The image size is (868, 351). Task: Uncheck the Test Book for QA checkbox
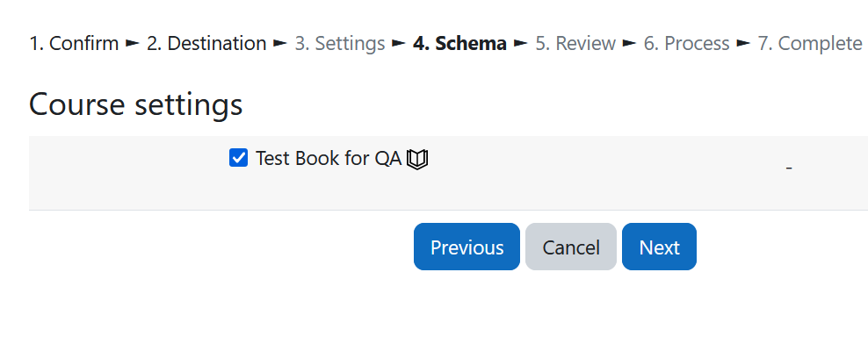tap(239, 158)
